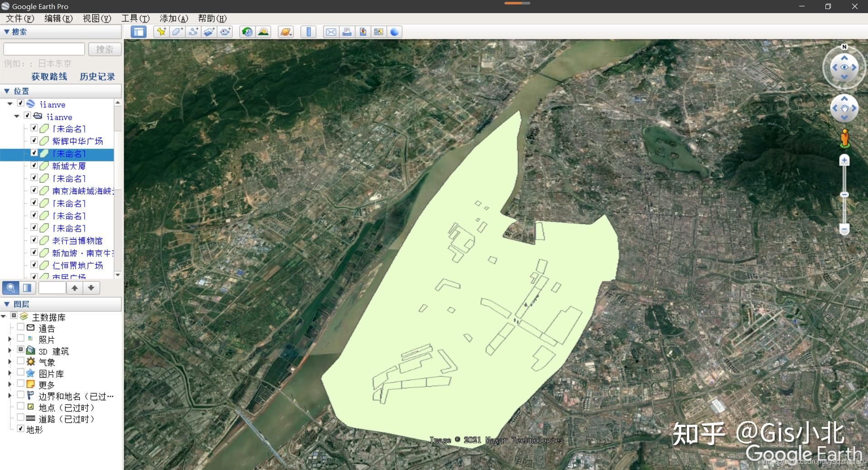
Task: Enable the 道路（已过时） layer checkbox
Action: [20, 418]
